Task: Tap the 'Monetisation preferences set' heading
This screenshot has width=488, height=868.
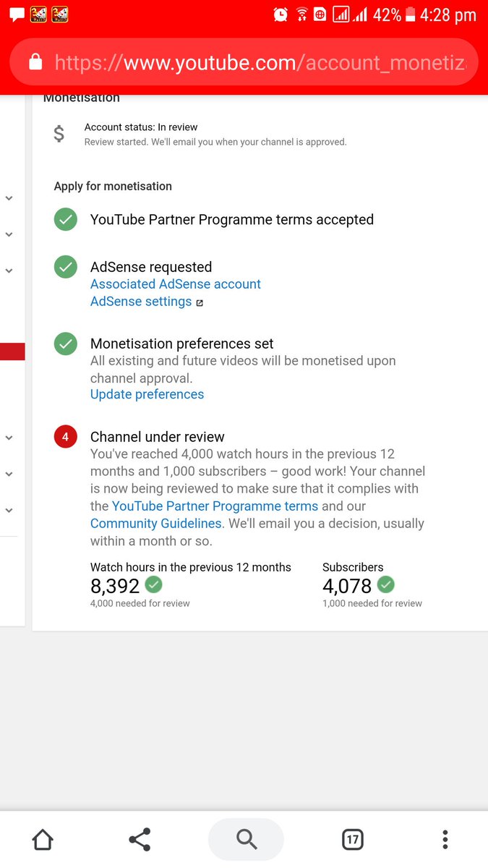Action: [x=182, y=344]
